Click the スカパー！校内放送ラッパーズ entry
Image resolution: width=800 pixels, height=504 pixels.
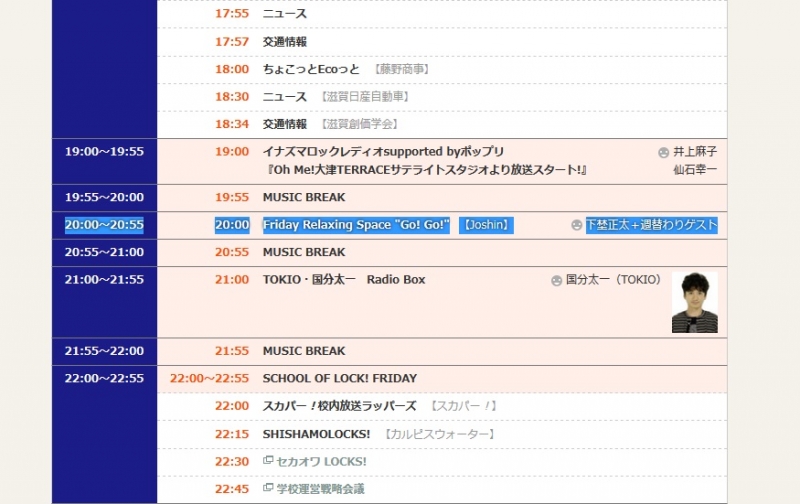click(x=339, y=406)
